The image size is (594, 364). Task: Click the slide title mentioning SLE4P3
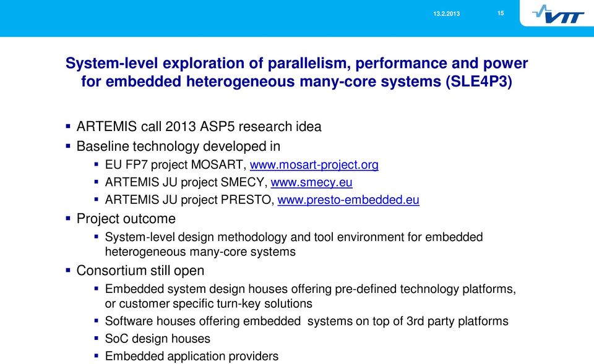click(296, 72)
